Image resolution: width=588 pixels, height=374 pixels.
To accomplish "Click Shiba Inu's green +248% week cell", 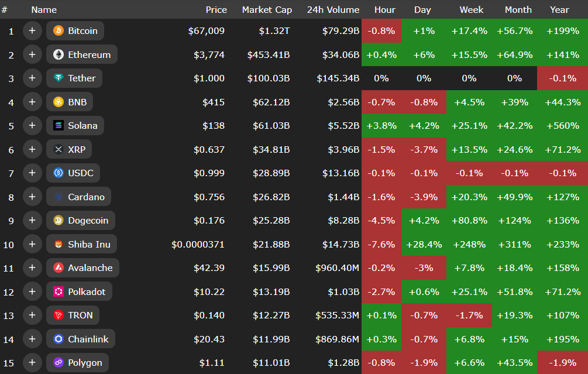I will click(469, 245).
